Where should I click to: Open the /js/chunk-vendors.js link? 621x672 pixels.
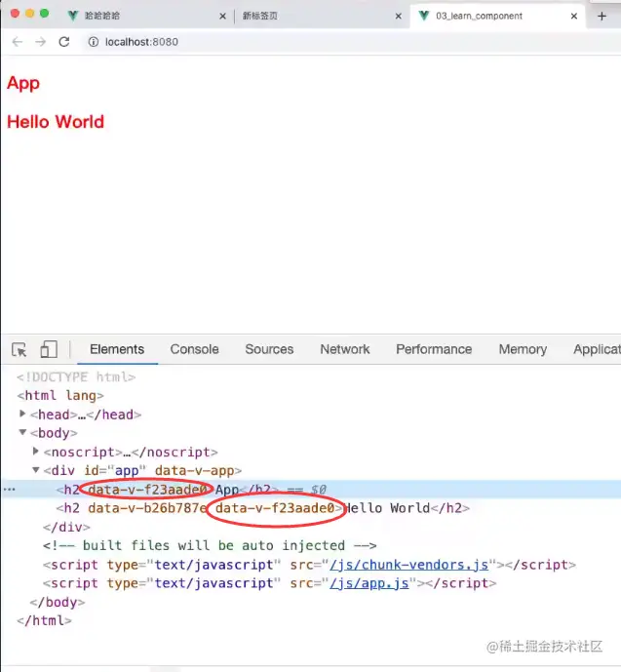click(409, 565)
